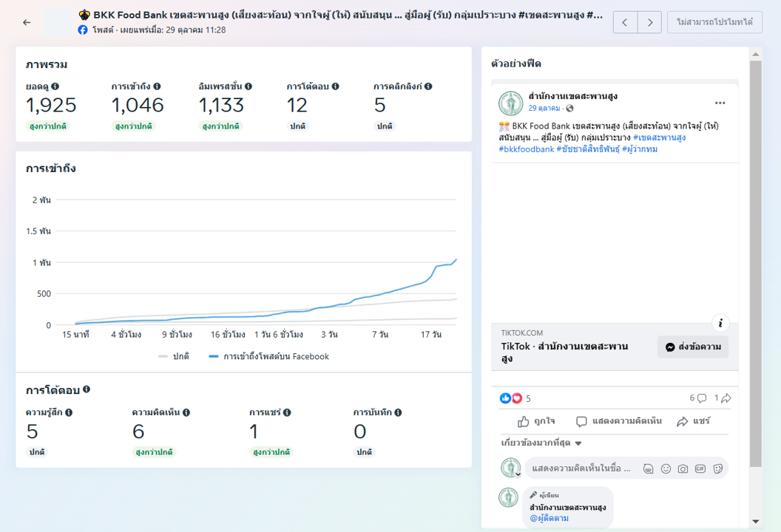781x532 pixels.
Task: Click the info icon next to การคลิกลิงก์
Action: 428,86
